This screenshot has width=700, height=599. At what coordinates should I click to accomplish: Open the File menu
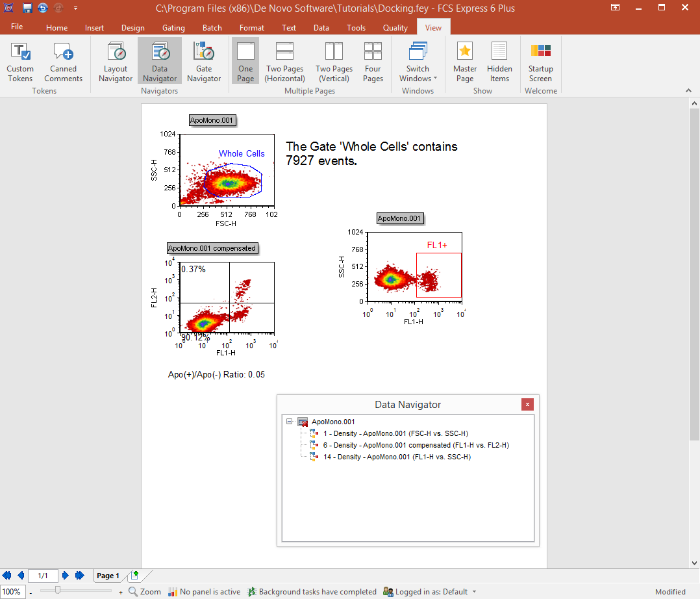17,27
